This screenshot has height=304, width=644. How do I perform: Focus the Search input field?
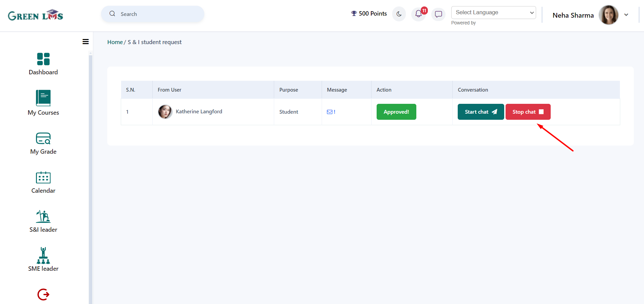click(x=153, y=14)
